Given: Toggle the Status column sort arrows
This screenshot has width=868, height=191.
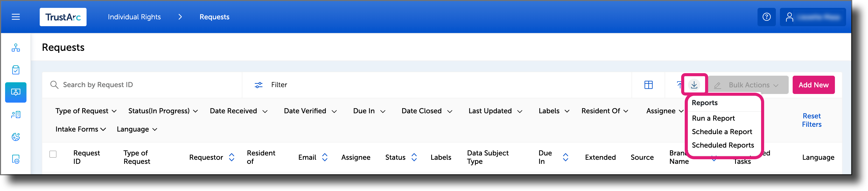Looking at the screenshot, I should click(414, 157).
